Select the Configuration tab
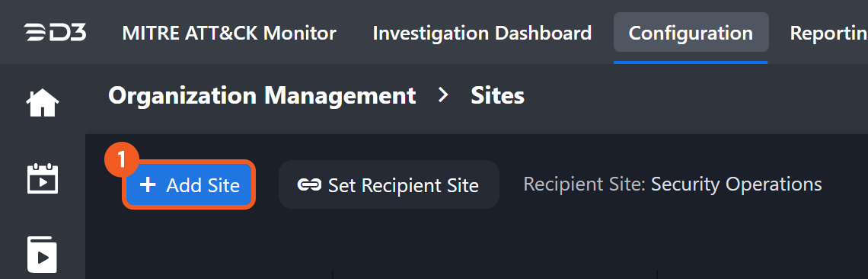Viewport: 868px width, 279px height. (x=691, y=33)
